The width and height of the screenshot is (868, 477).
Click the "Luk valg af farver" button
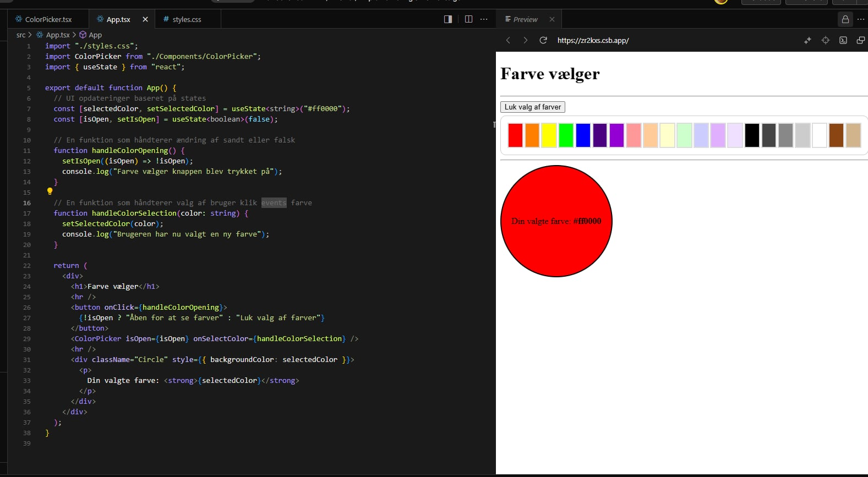[x=532, y=107]
